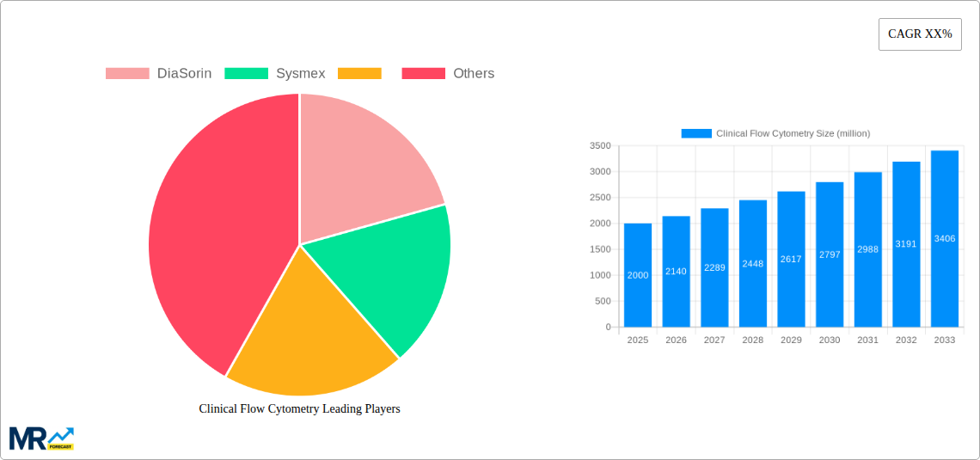Click the 2028 bar showing 2448

[753, 263]
